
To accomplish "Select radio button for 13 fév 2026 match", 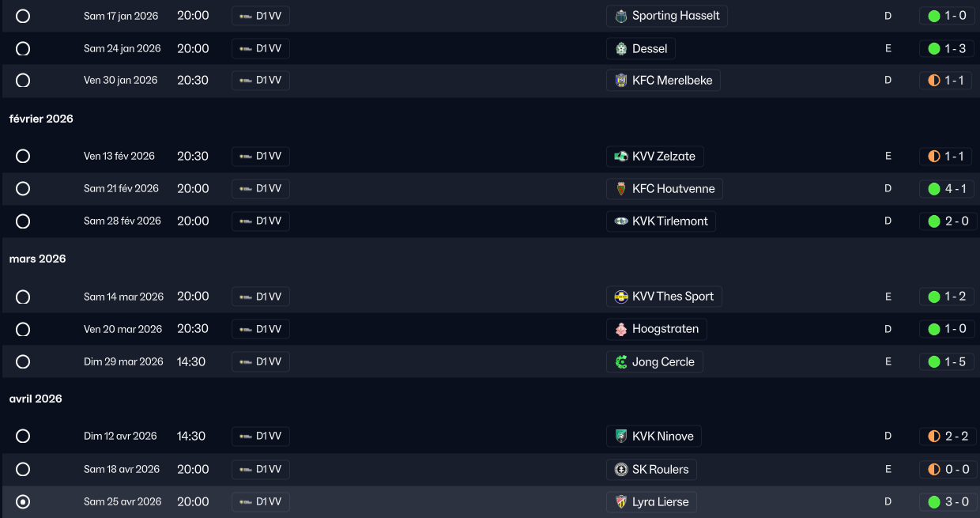I will pos(23,157).
